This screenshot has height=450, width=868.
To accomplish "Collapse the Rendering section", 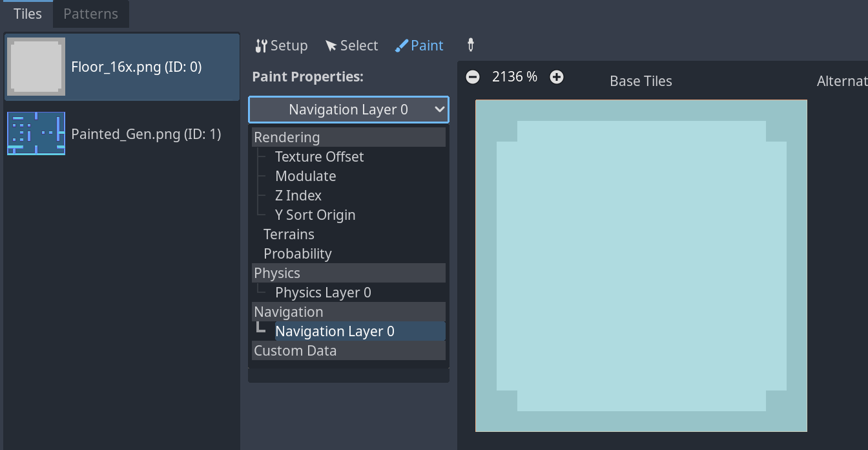I will click(286, 137).
